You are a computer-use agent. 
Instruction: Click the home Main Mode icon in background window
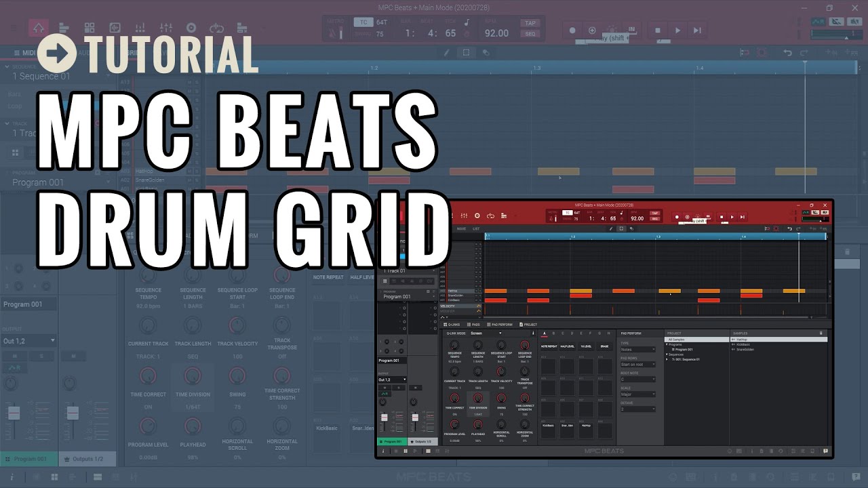click(39, 28)
